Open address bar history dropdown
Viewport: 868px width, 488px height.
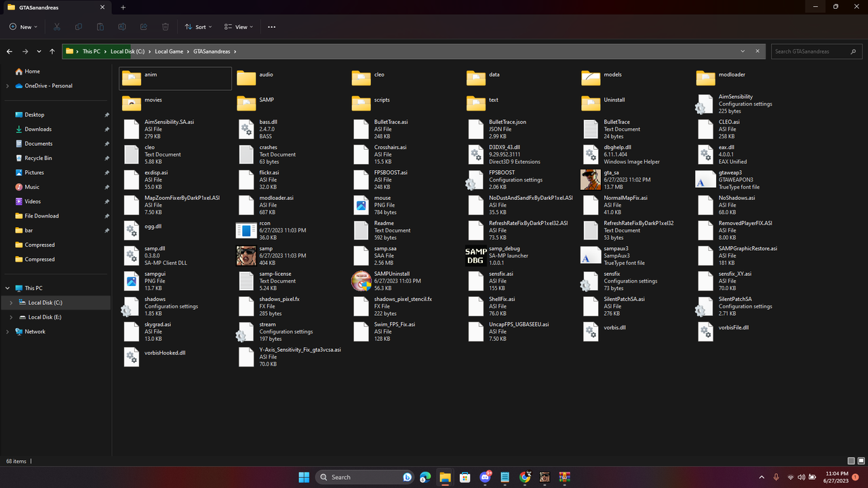tap(742, 52)
